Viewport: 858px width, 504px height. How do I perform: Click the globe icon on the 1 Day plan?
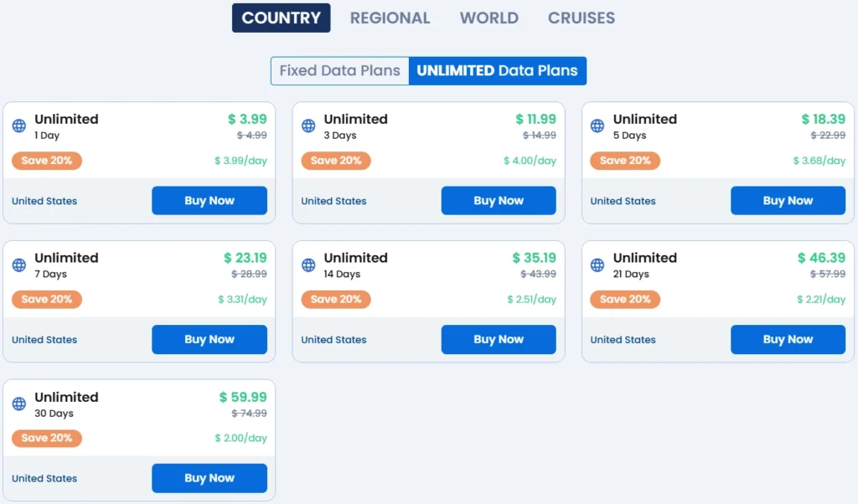[x=18, y=126]
